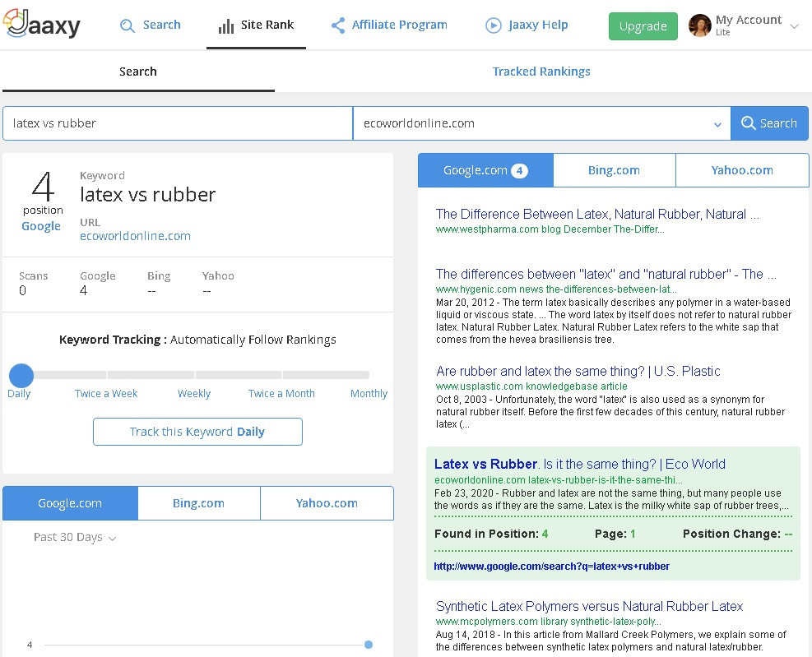
Task: Click the keyword input field
Action: point(178,123)
